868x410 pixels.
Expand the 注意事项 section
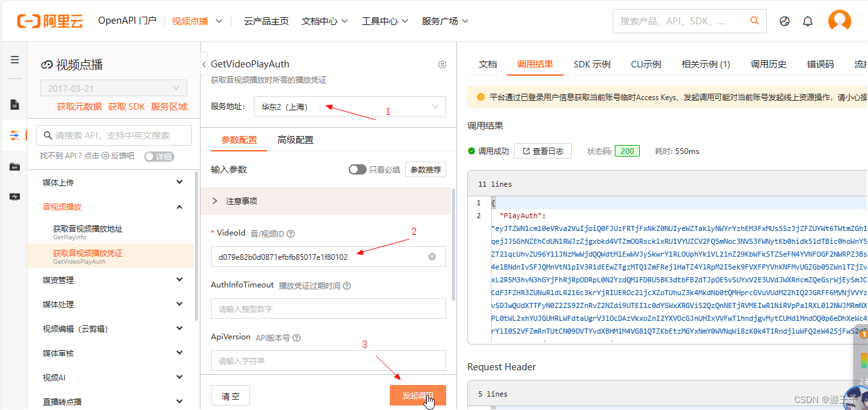pos(326,201)
